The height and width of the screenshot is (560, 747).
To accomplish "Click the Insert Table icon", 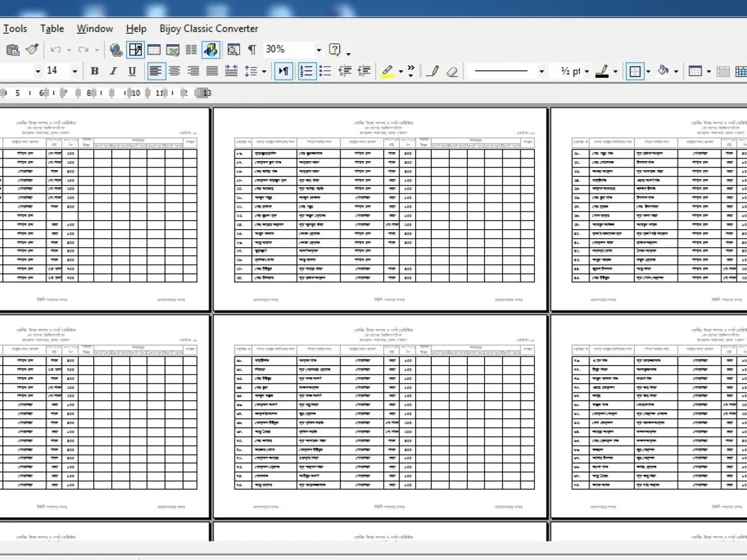I will pos(154,49).
